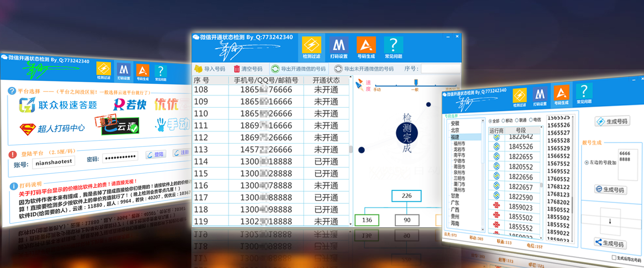Click the 打码说明 info icon
644x268 pixels.
13,186
